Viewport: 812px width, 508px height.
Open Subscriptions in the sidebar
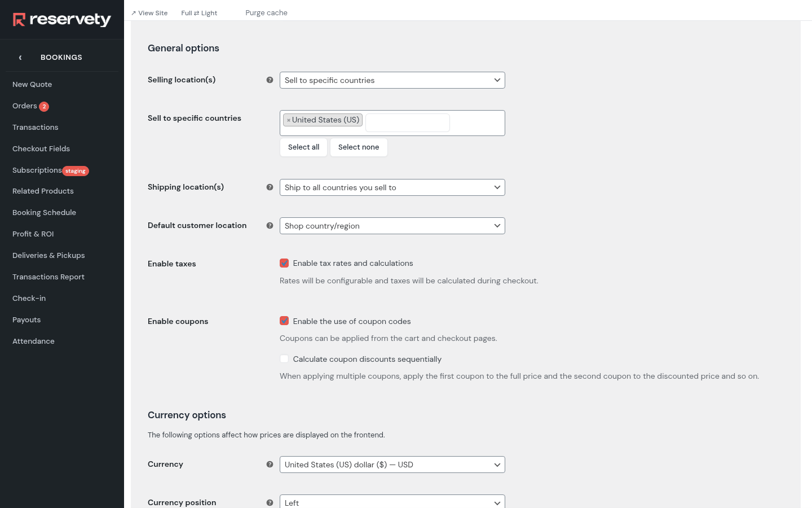coord(37,170)
